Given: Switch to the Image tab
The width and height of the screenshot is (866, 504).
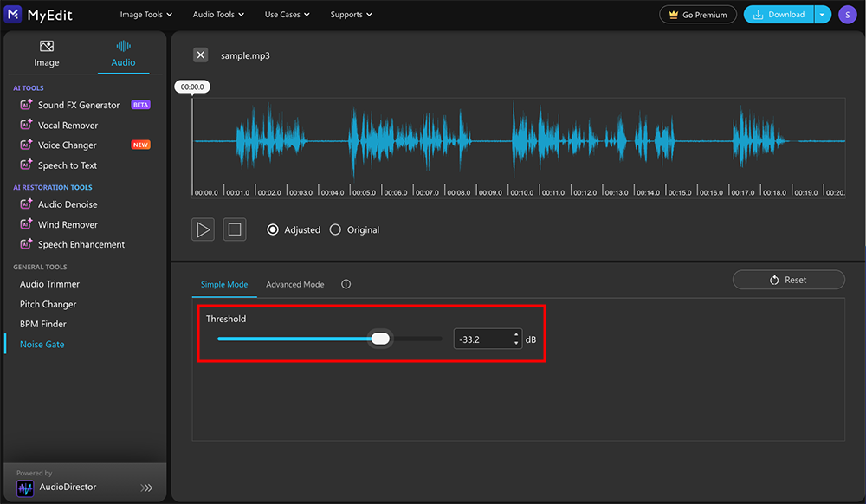Looking at the screenshot, I should click(x=47, y=53).
